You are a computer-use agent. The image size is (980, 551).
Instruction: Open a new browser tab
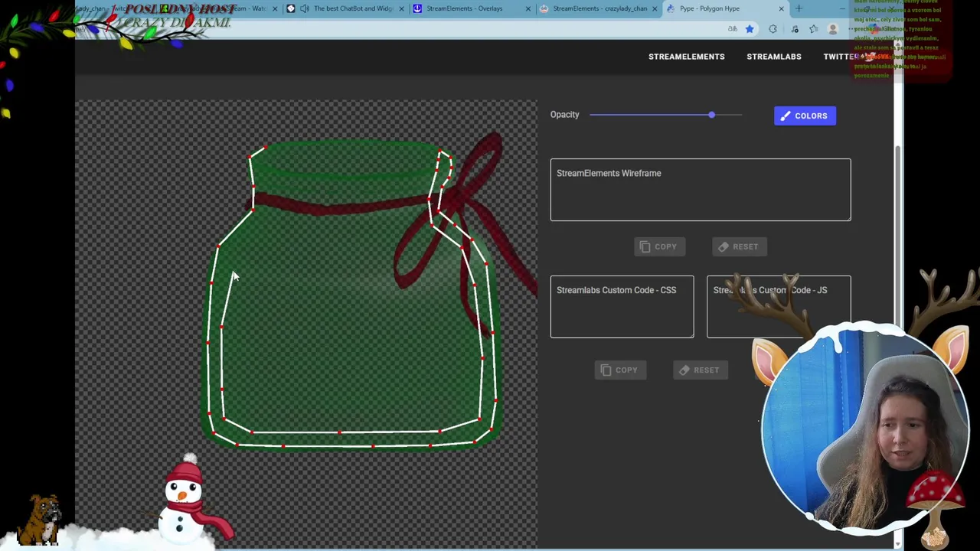tap(799, 8)
